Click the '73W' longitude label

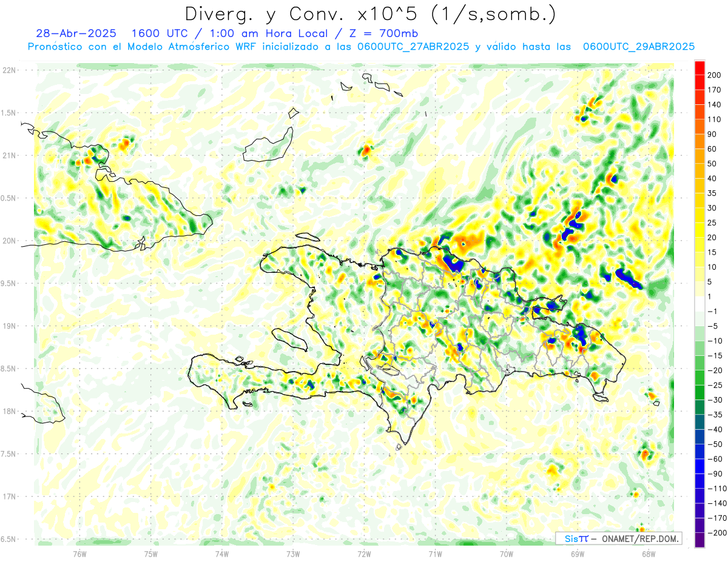293,554
